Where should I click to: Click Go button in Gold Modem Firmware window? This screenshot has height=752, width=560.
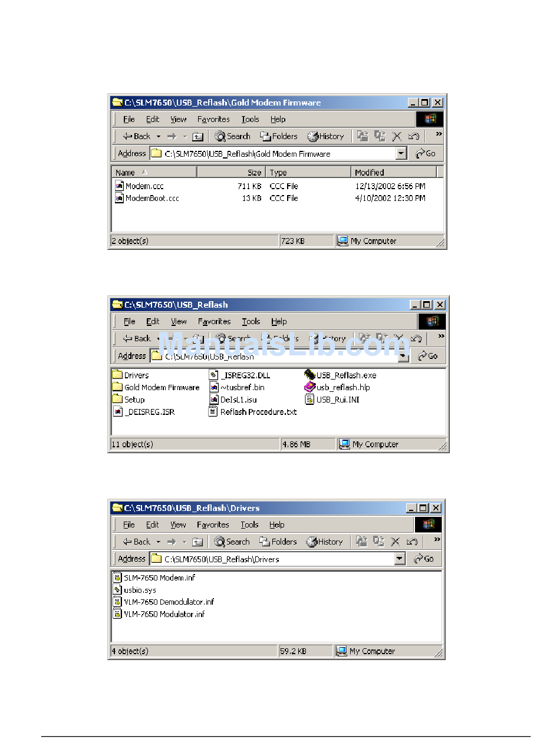coord(426,154)
